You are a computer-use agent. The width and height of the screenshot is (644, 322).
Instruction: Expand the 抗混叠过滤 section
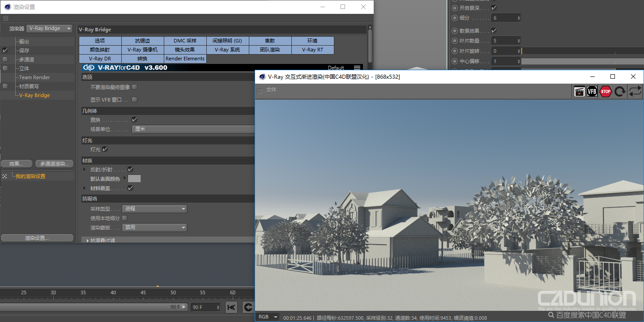(88, 240)
